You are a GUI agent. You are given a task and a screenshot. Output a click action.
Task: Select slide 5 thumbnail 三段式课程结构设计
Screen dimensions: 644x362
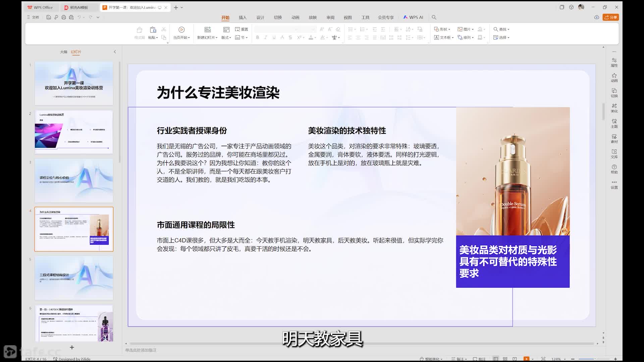pos(74,278)
